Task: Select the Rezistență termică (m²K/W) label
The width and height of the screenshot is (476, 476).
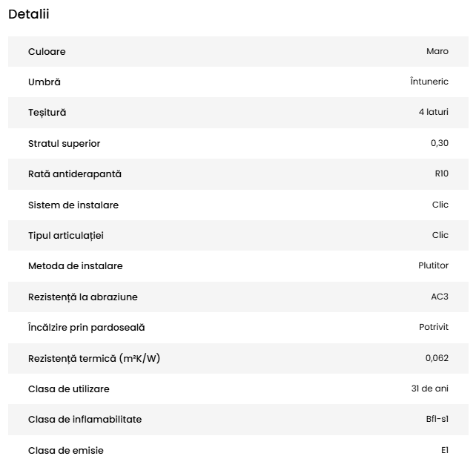Action: point(93,358)
